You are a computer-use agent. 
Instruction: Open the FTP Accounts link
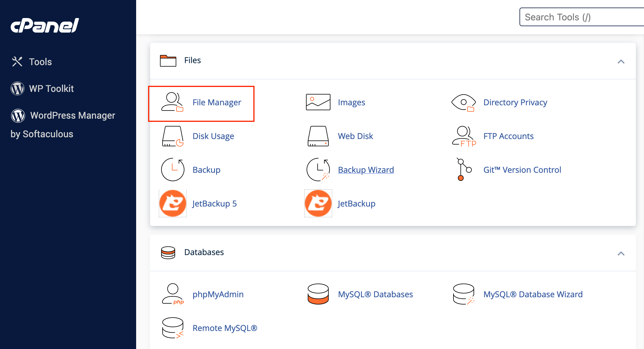508,136
